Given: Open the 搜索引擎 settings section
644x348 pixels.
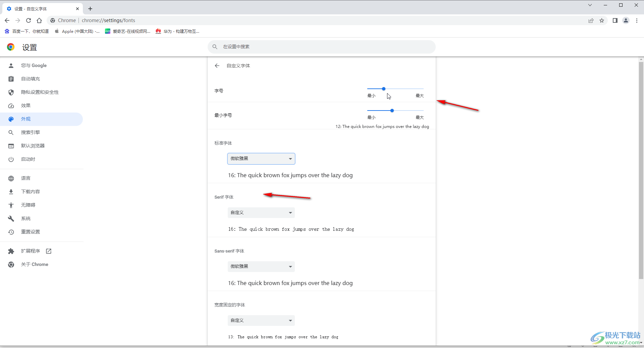Looking at the screenshot, I should pos(30,132).
